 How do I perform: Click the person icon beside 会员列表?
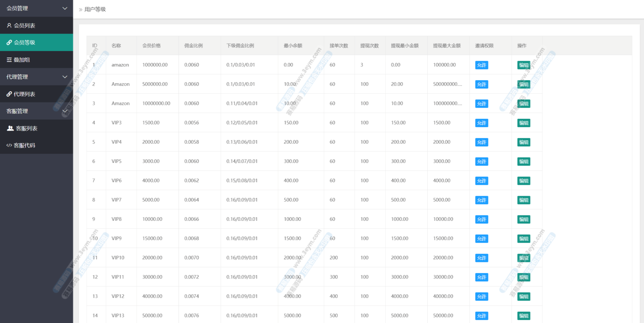[9, 25]
